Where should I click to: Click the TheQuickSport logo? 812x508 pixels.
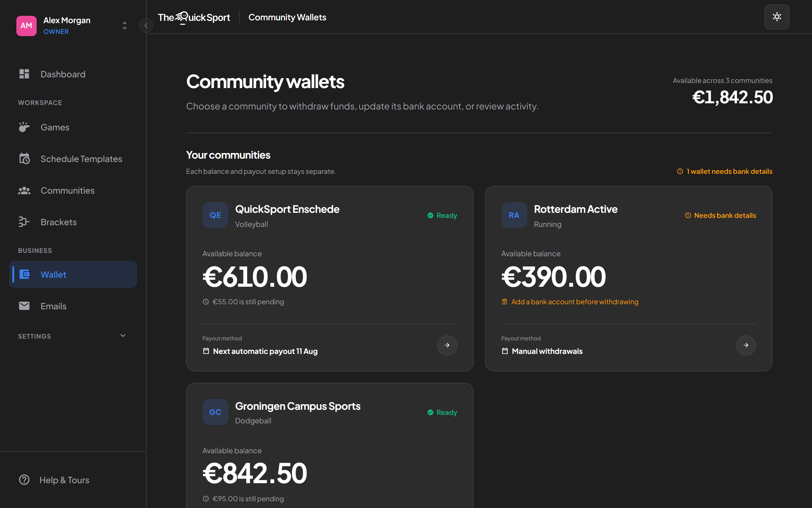(x=194, y=17)
